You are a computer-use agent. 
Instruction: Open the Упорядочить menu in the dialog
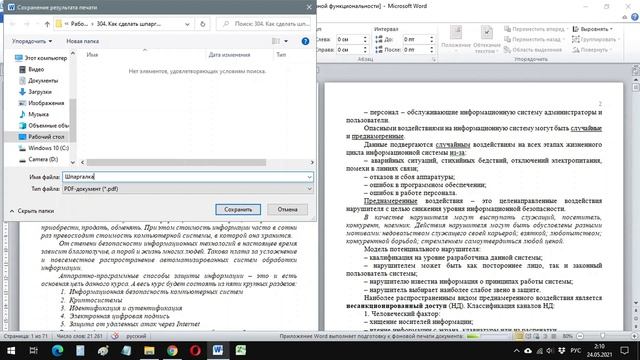coord(32,41)
